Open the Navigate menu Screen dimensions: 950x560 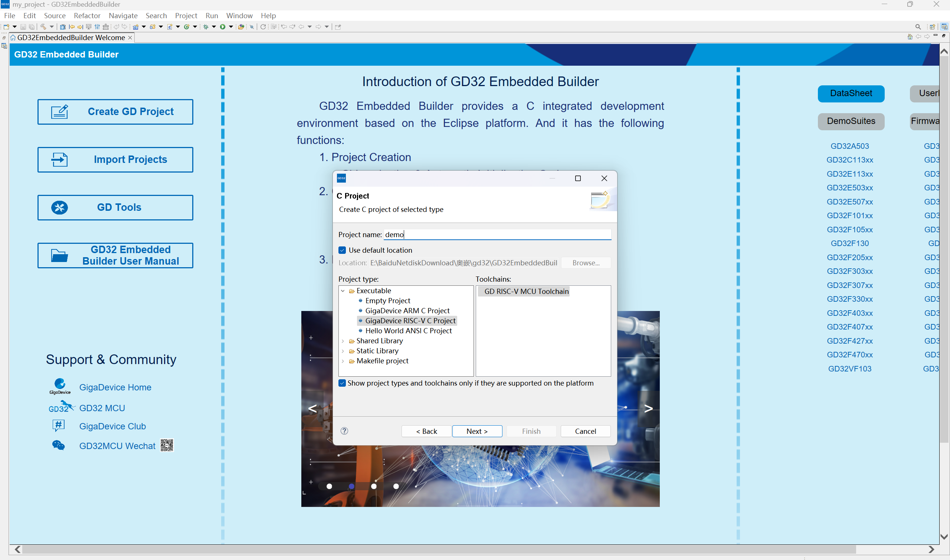(123, 16)
